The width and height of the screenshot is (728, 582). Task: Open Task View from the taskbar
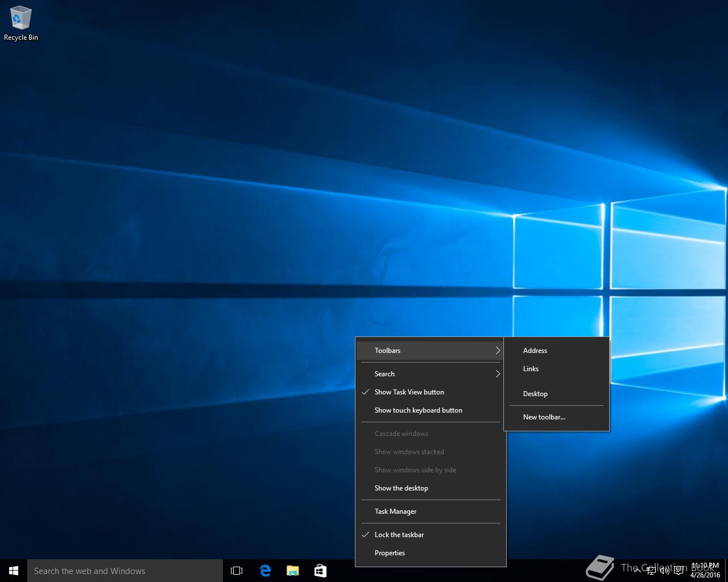[x=237, y=571]
